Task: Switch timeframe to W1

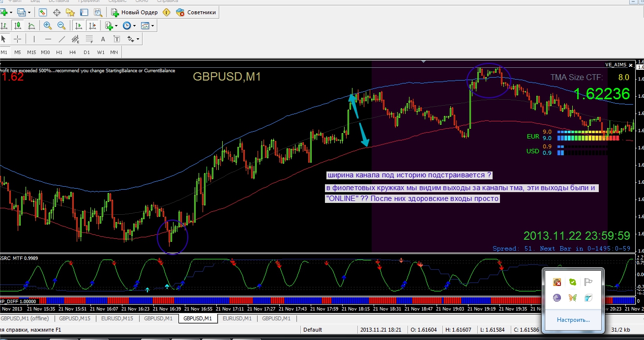Action: pyautogui.click(x=101, y=52)
